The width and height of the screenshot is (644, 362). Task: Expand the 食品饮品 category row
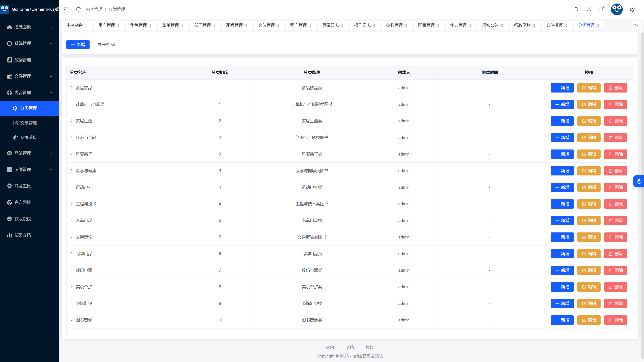point(71,87)
